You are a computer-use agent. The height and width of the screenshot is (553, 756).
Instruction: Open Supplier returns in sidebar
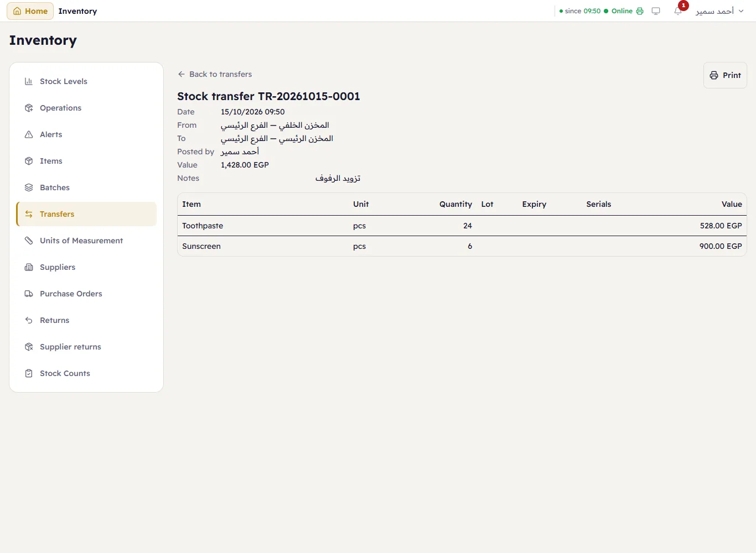(x=86, y=347)
